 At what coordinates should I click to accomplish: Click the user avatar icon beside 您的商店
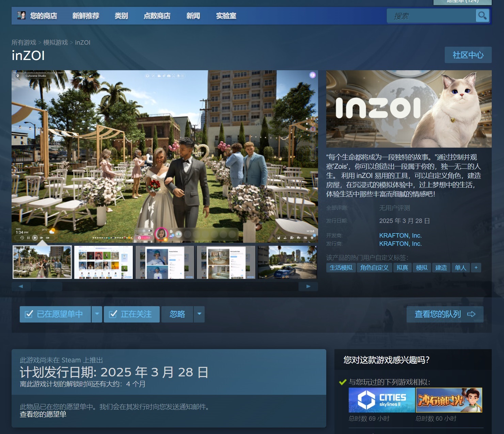pyautogui.click(x=21, y=15)
